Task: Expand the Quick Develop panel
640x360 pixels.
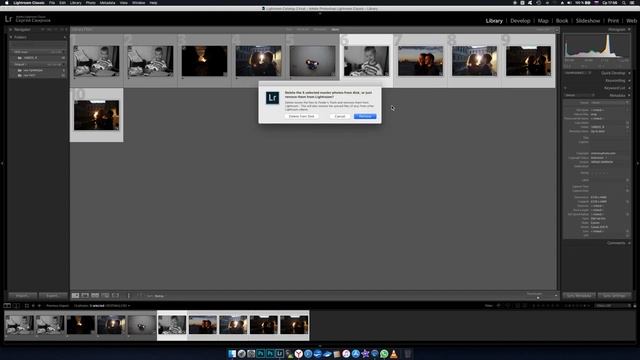Action: [629, 73]
